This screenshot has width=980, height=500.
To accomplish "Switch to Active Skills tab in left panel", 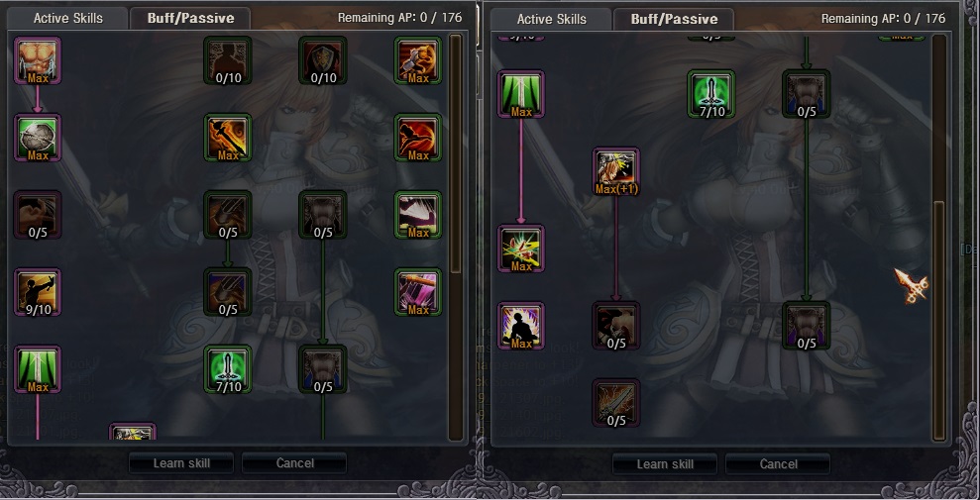I will coord(68,18).
